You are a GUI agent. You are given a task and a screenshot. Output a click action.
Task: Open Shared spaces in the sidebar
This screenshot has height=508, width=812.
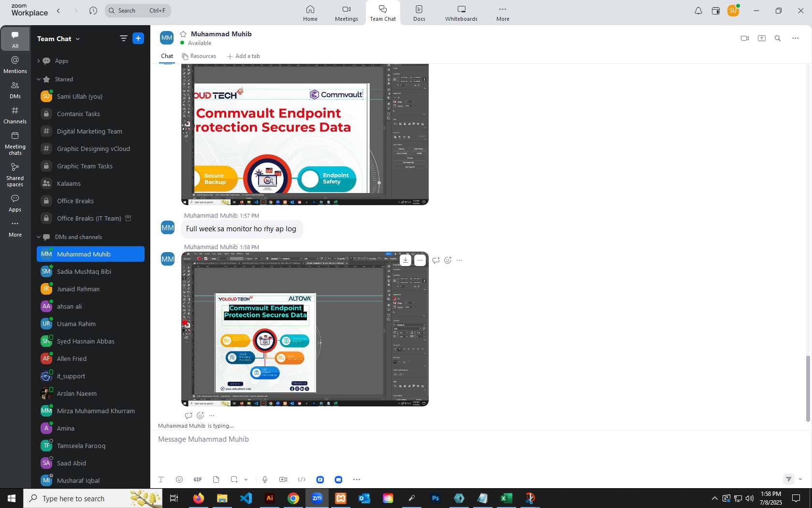15,175
